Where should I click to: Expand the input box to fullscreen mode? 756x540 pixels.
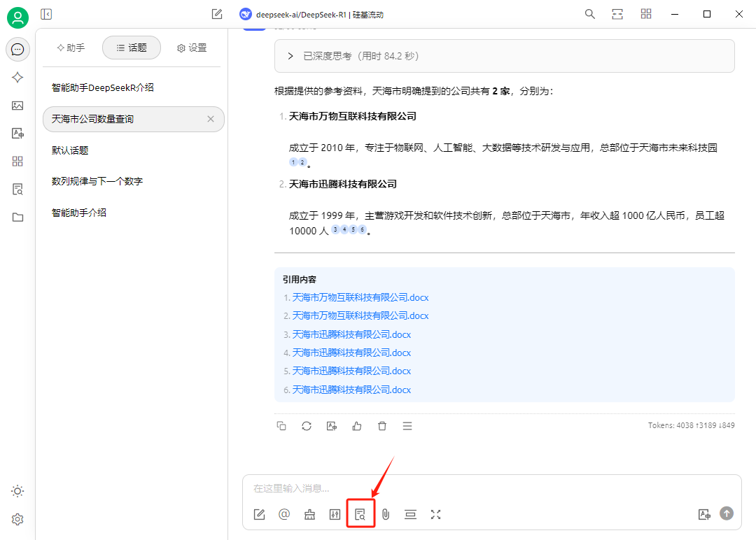(x=435, y=514)
